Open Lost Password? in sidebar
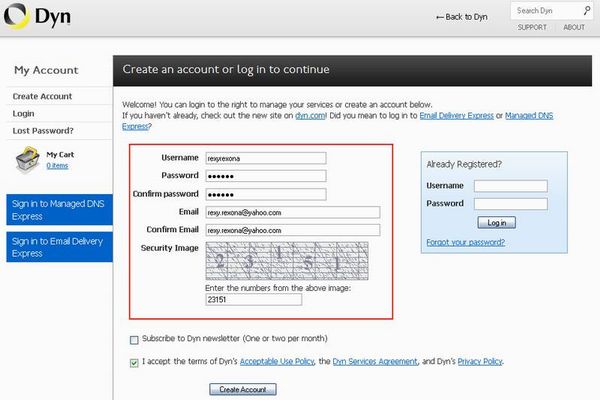 (x=43, y=131)
